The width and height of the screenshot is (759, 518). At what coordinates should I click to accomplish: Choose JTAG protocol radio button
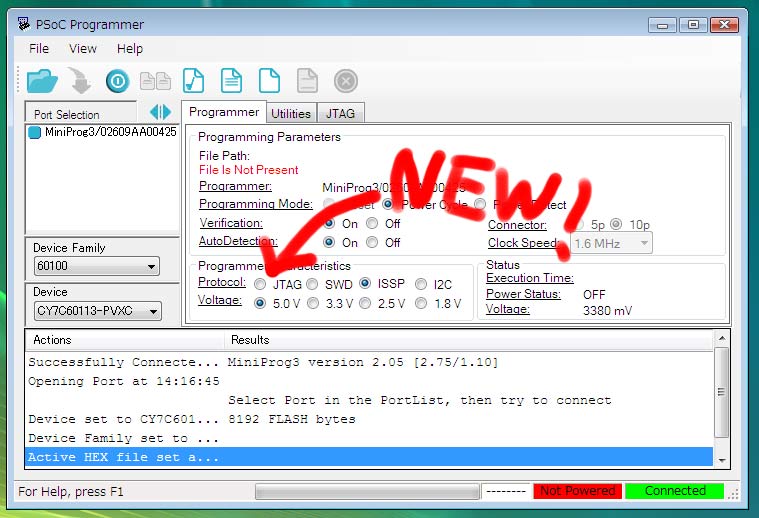pos(260,284)
